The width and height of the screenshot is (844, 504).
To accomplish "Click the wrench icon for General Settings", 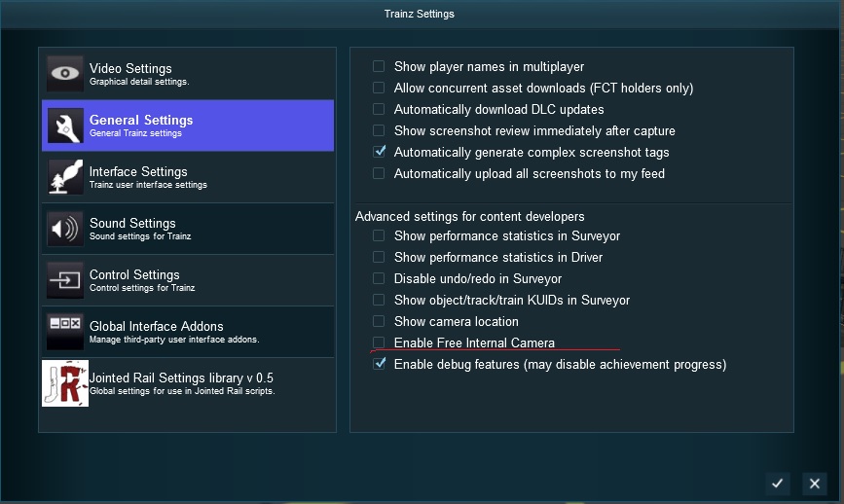I will click(65, 126).
